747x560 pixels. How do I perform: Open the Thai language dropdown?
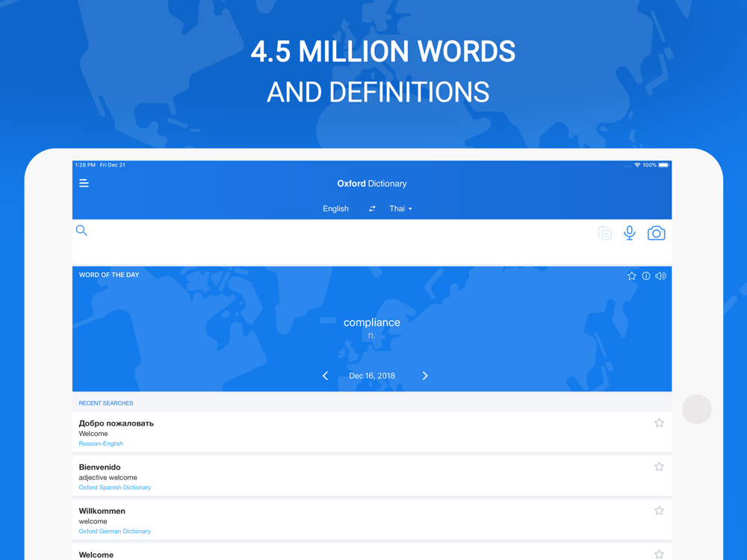coord(400,208)
